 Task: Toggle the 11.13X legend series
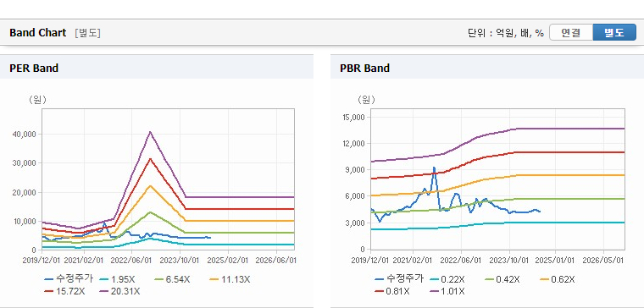(x=229, y=279)
